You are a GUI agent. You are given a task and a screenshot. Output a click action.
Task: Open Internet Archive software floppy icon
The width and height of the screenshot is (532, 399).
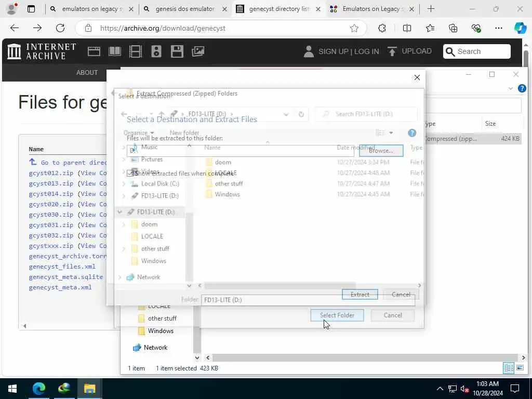[x=177, y=51]
